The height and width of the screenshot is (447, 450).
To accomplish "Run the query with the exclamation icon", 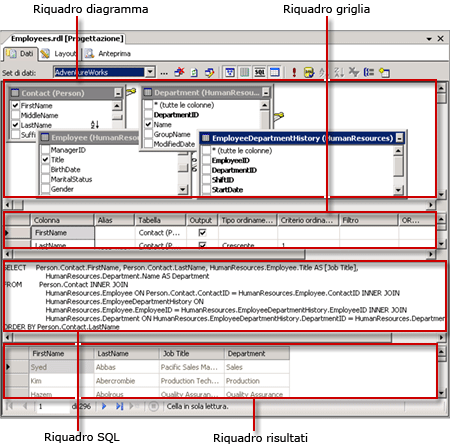I will (x=294, y=72).
